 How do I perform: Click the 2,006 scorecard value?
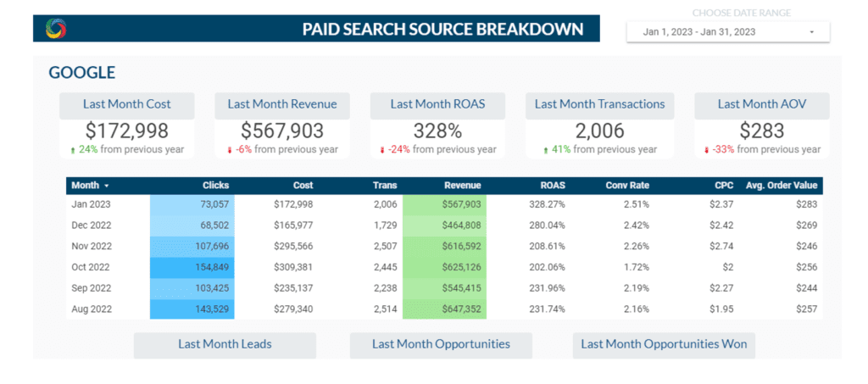point(599,131)
